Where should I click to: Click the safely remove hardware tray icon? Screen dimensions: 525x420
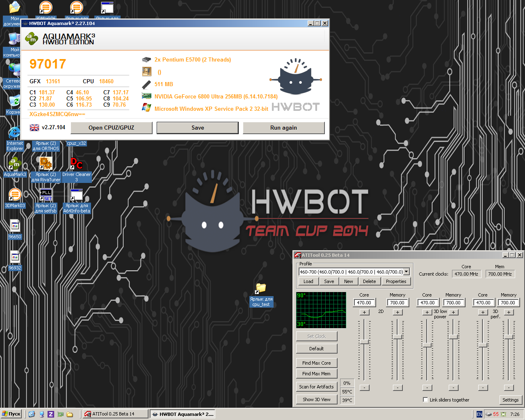[x=488, y=414]
